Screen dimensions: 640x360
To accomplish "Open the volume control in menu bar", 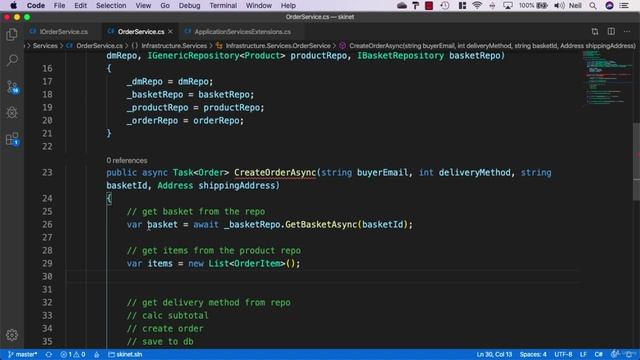I will pyautogui.click(x=559, y=5).
